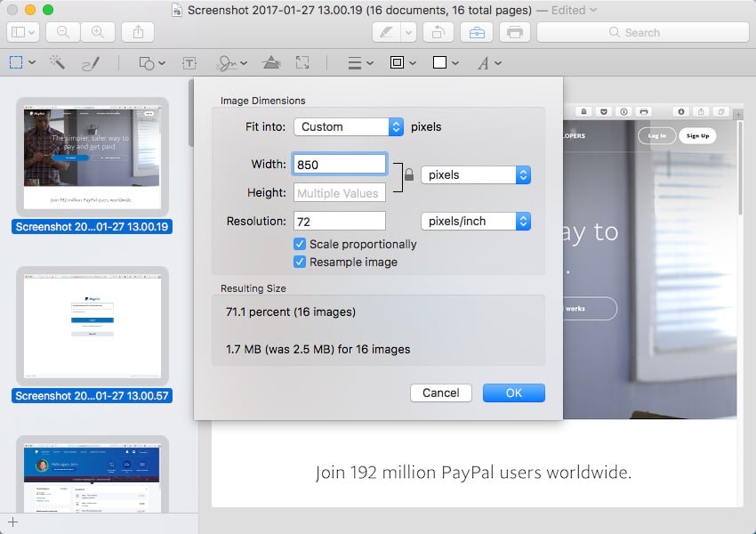Open the Shapes tool menu
Screen dimensions: 756x534
point(151,62)
